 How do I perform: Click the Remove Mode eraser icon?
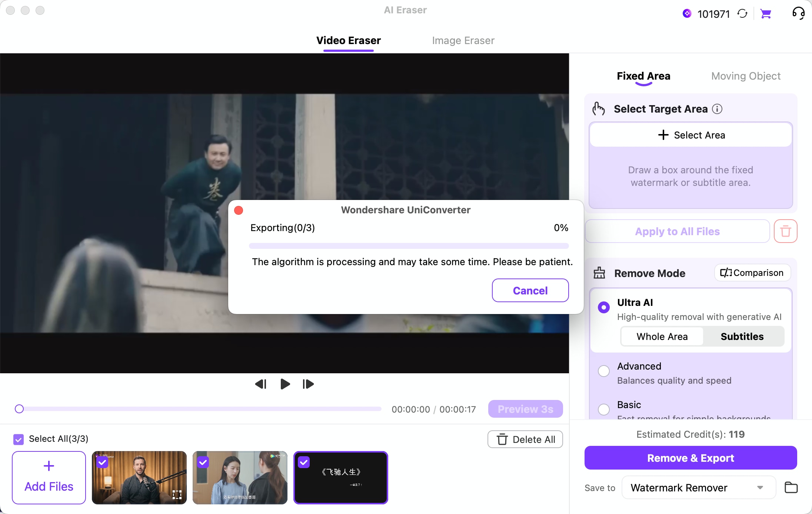[599, 273]
